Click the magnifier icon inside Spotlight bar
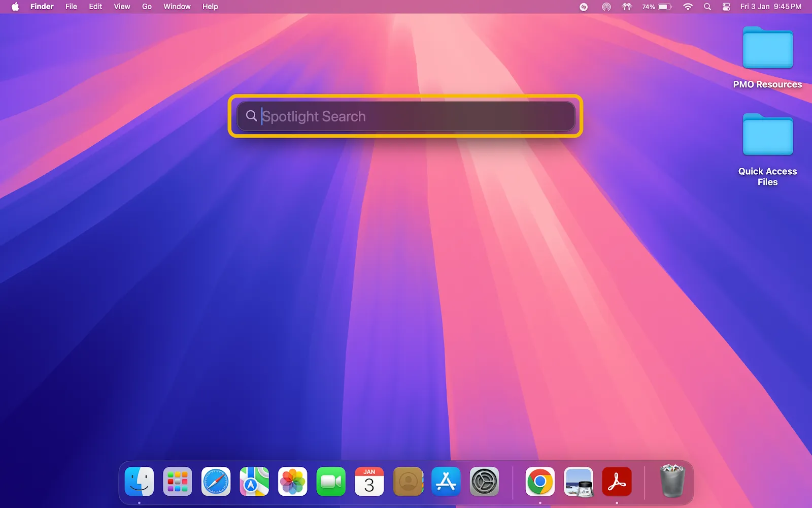Image resolution: width=812 pixels, height=508 pixels. pyautogui.click(x=251, y=116)
